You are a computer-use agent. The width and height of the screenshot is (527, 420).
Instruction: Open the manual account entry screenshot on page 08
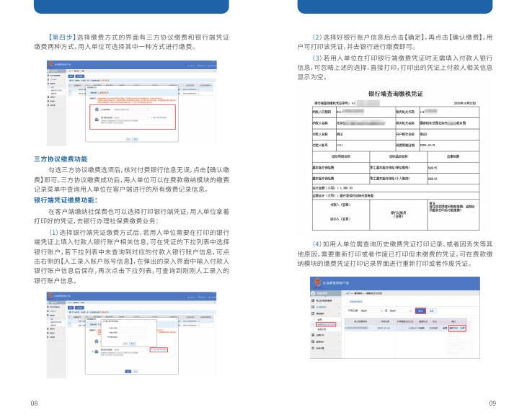tap(132, 335)
